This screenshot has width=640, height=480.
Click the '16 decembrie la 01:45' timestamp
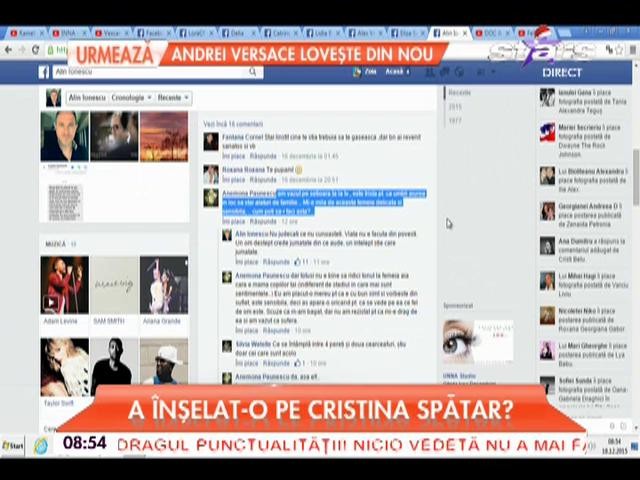point(310,156)
